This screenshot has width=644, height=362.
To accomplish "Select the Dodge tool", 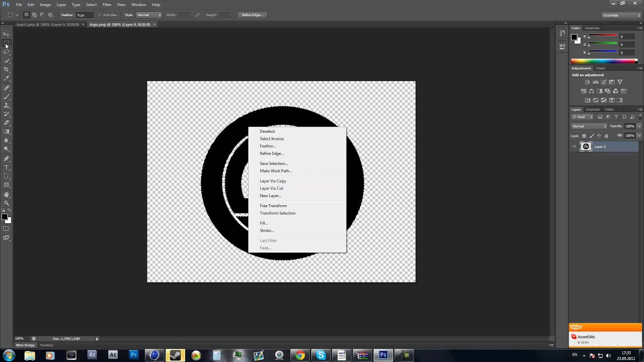I will click(x=7, y=149).
